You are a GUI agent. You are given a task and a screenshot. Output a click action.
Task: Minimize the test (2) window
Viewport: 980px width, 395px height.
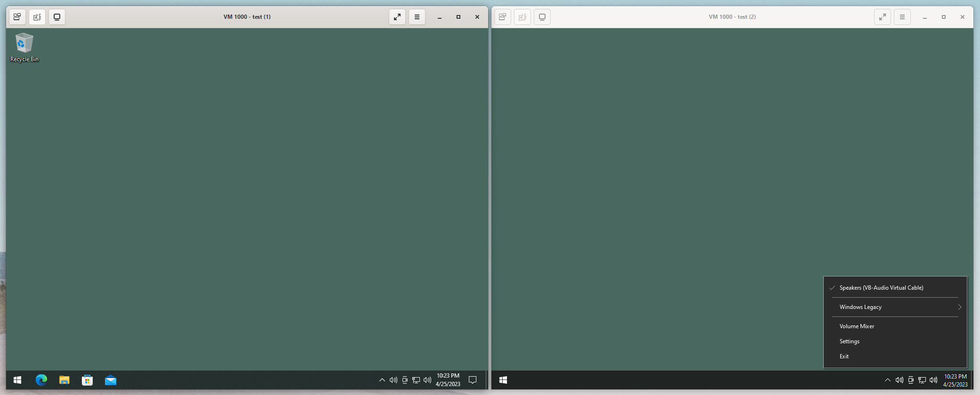click(925, 17)
